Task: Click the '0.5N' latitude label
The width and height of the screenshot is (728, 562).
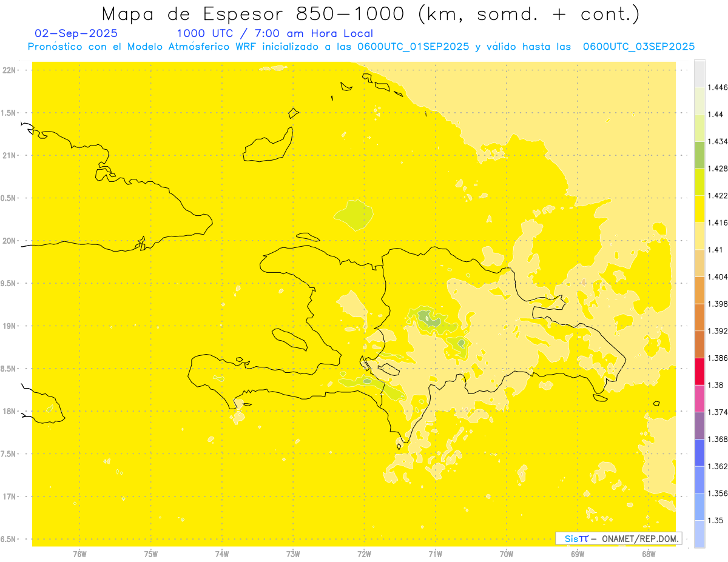Action: pyautogui.click(x=9, y=198)
